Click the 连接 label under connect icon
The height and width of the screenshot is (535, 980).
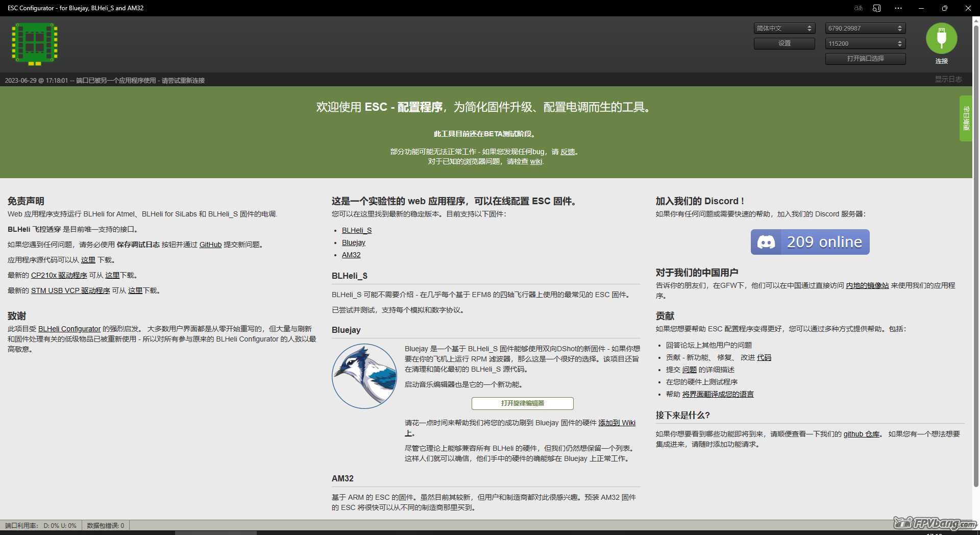942,61
